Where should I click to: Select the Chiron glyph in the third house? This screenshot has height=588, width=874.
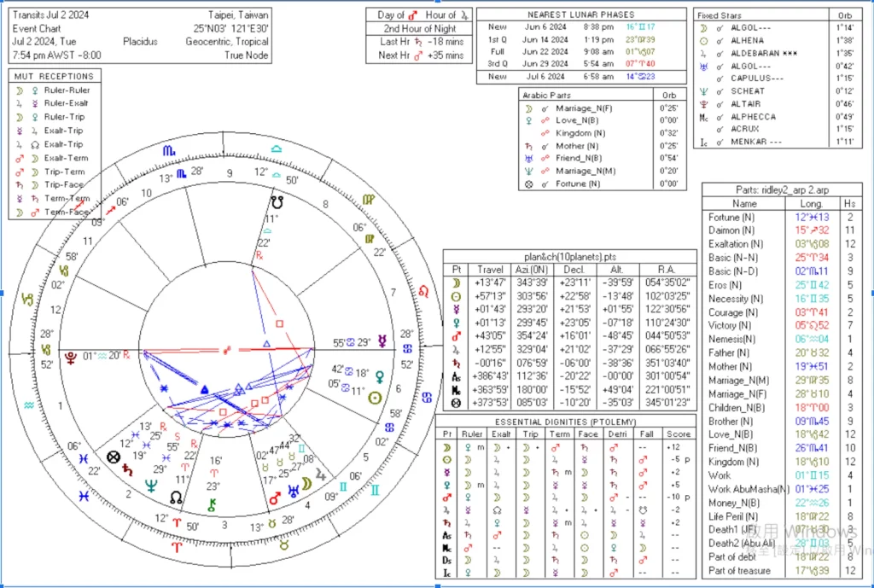tap(211, 504)
